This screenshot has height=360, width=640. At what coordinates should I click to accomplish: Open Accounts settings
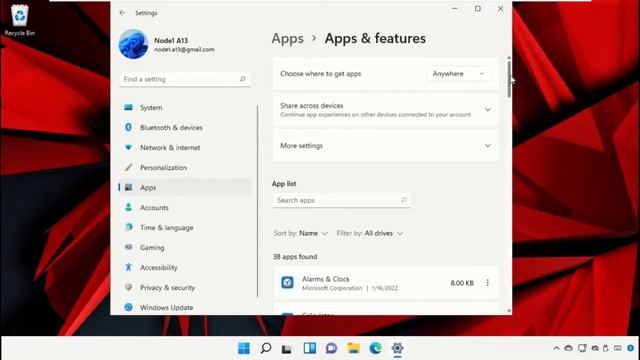[x=185, y=207]
